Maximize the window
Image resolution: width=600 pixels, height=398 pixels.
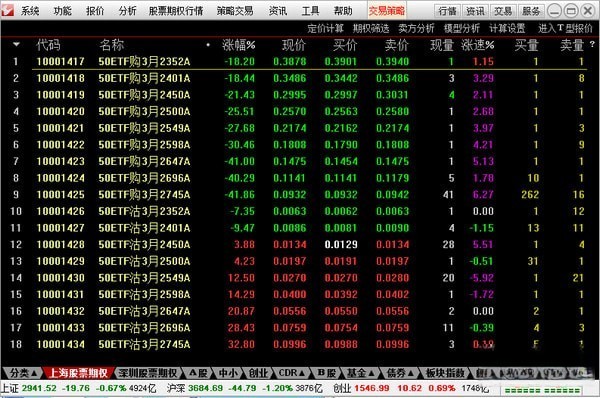pyautogui.click(x=571, y=11)
